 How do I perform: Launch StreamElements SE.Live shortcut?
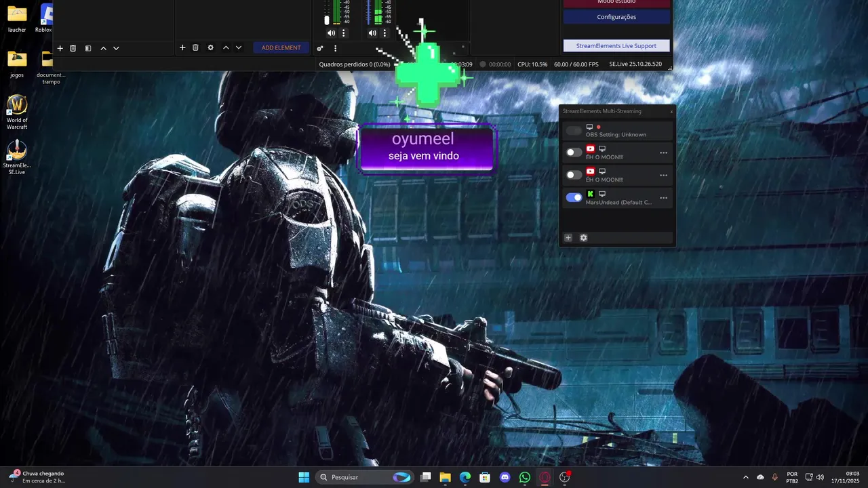tap(17, 158)
